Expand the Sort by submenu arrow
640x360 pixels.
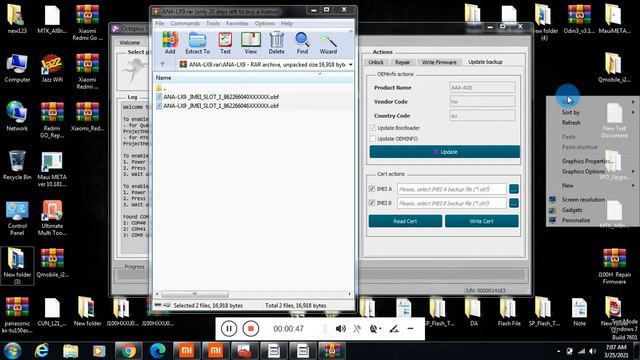coord(633,112)
